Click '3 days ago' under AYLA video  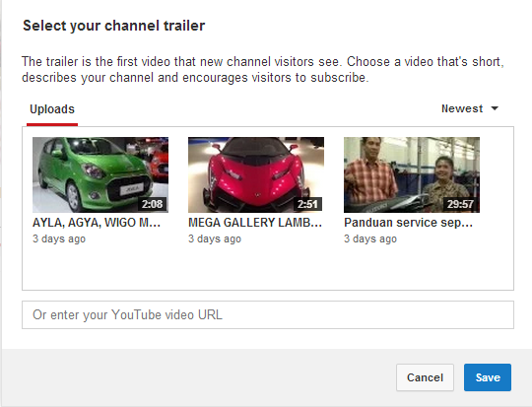59,238
